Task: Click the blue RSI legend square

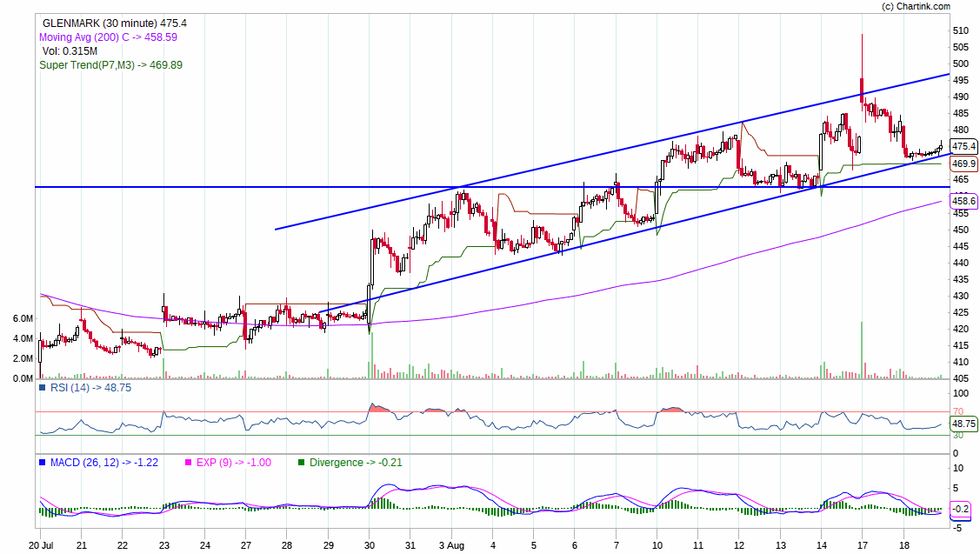Action: click(42, 388)
